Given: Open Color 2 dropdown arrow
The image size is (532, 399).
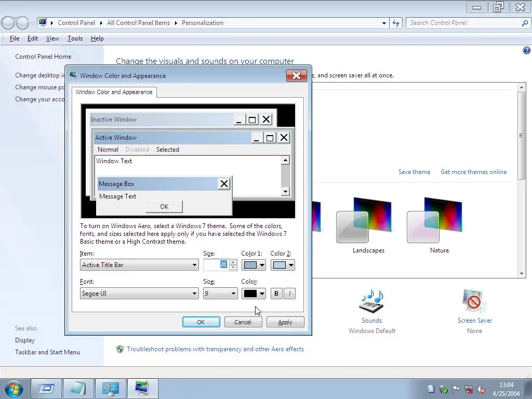Looking at the screenshot, I should [x=291, y=265].
